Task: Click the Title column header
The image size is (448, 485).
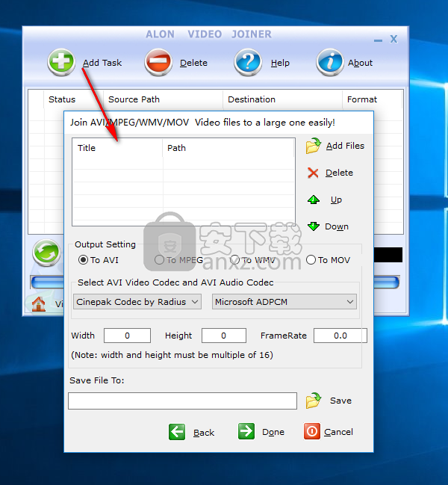Action: [x=117, y=148]
